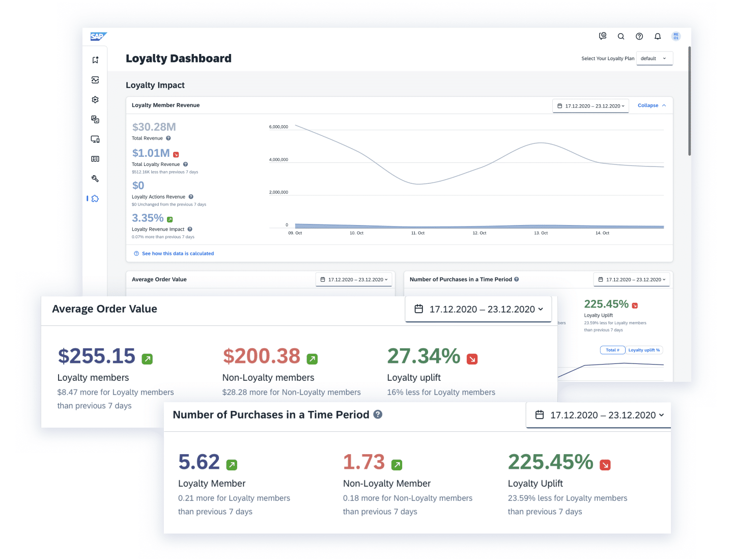Open the notifications bell
Image resolution: width=733 pixels, height=560 pixels.
point(658,36)
